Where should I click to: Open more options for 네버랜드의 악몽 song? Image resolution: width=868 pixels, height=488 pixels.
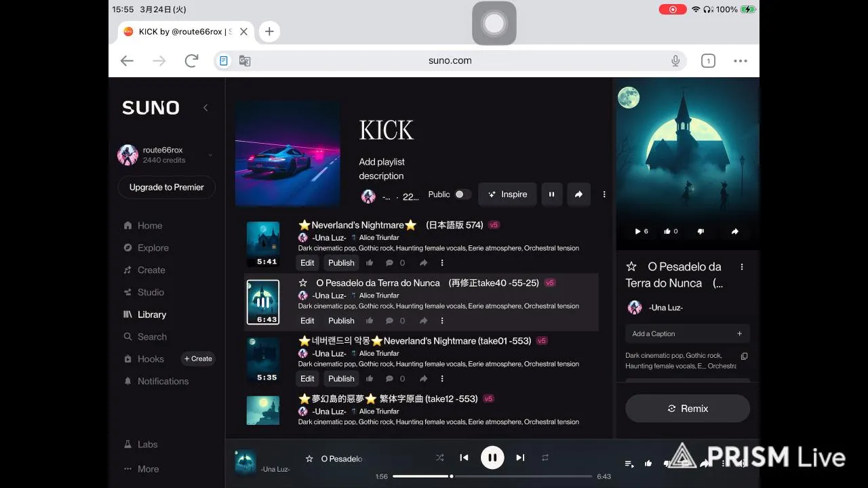pos(442,379)
